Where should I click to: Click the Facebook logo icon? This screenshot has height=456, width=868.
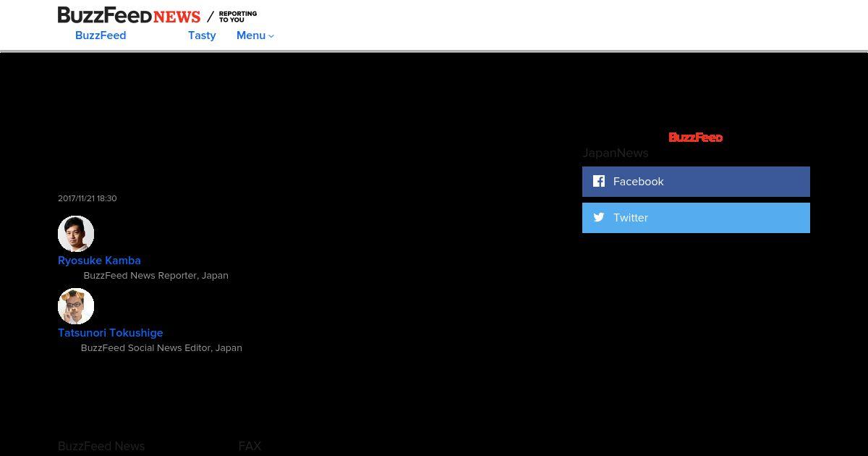click(x=599, y=181)
